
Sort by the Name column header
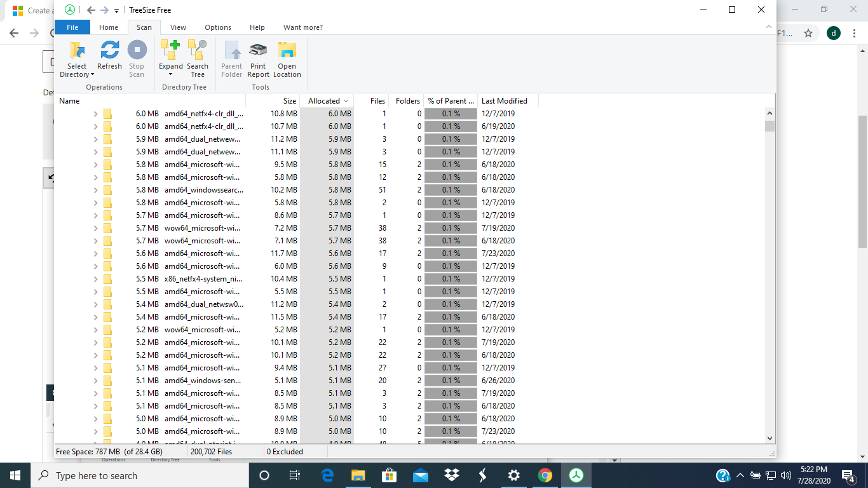coord(150,100)
